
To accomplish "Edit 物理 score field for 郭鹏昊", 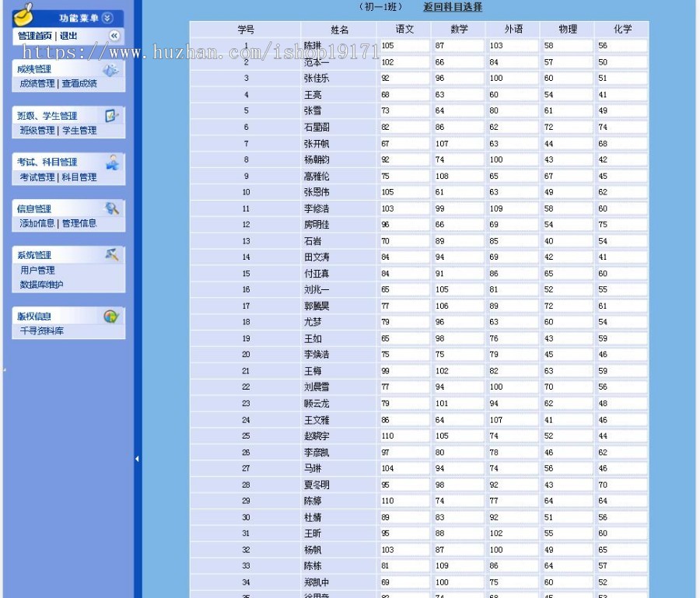I will point(568,306).
